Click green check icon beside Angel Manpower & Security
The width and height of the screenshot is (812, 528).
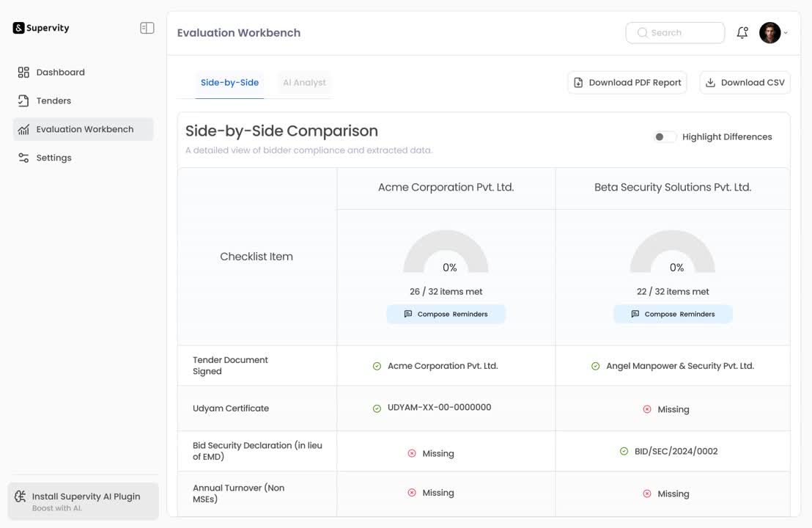[x=596, y=367]
